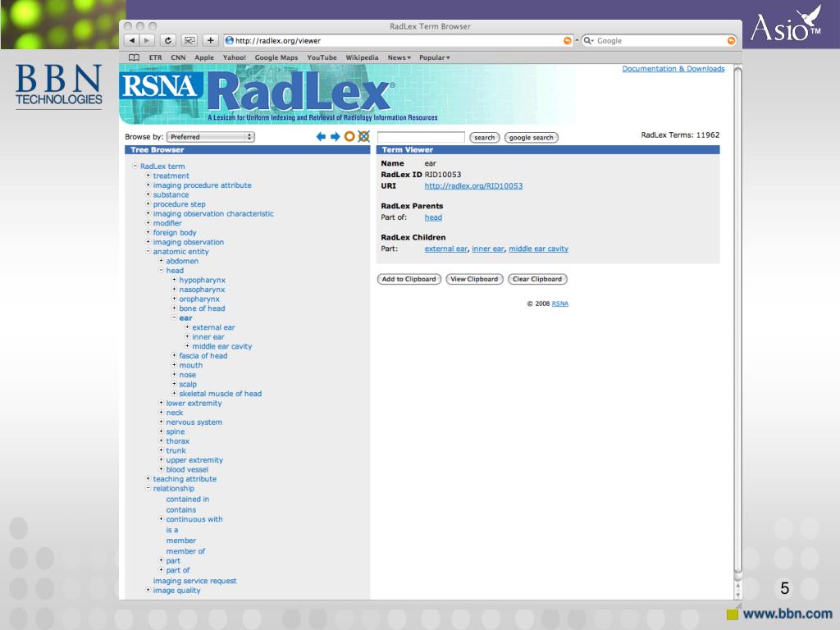The width and height of the screenshot is (840, 630).
Task: Open the RSNA copyright link
Action: coord(559,304)
